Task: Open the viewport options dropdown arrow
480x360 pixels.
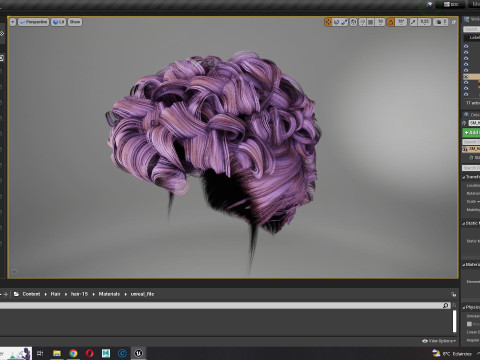Action: coord(13,22)
